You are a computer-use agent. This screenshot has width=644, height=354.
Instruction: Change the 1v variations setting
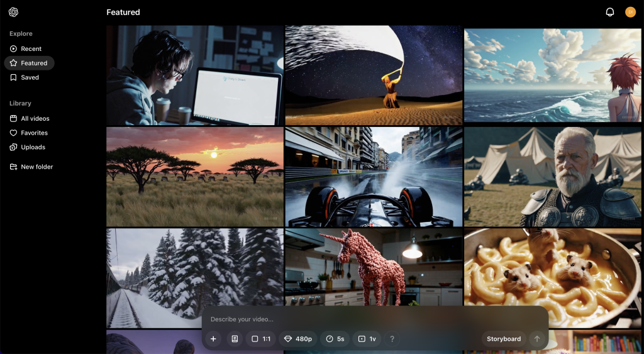pos(367,339)
